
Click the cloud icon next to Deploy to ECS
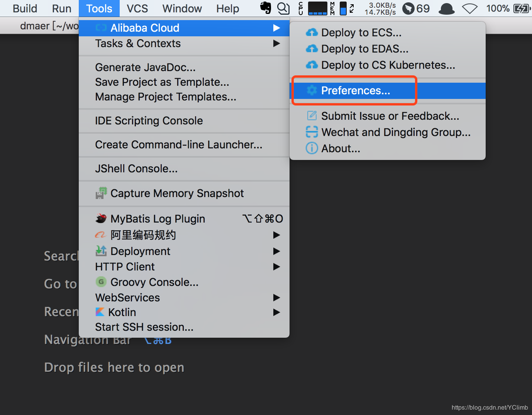coord(312,33)
